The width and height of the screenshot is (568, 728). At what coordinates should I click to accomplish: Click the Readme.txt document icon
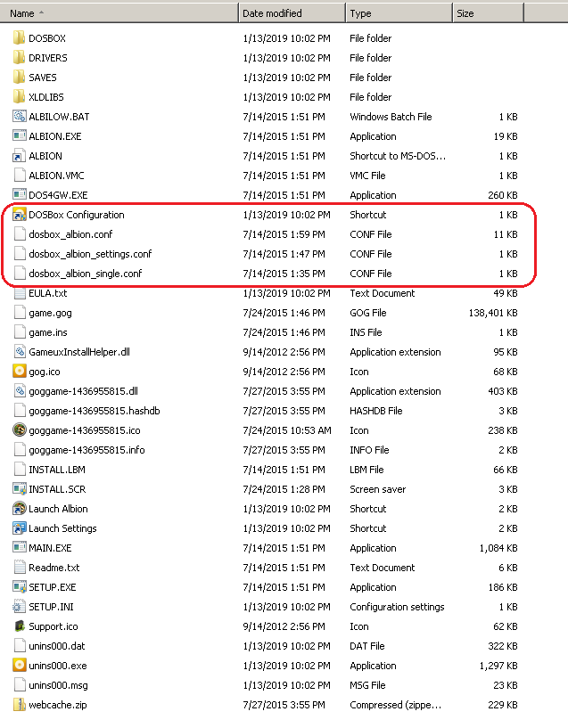pos(19,567)
